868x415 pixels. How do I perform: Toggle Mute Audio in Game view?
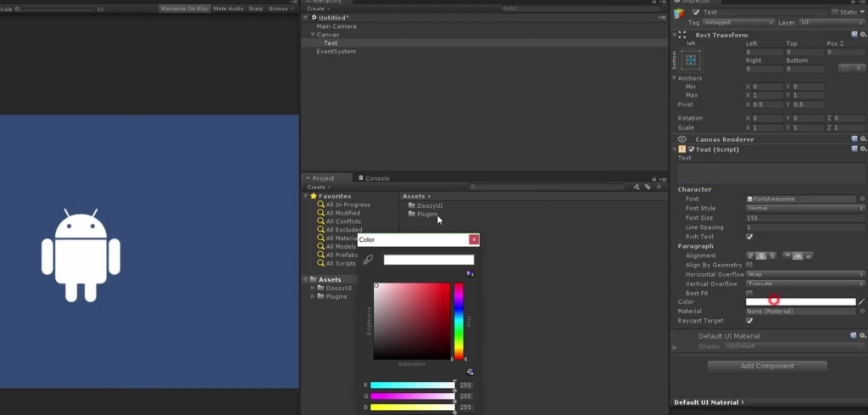(229, 8)
